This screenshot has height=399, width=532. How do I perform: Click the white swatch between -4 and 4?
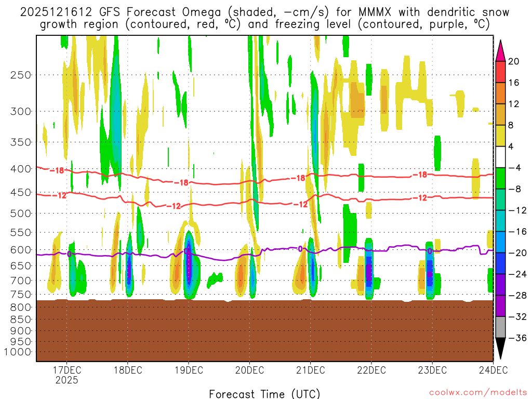[501, 157]
